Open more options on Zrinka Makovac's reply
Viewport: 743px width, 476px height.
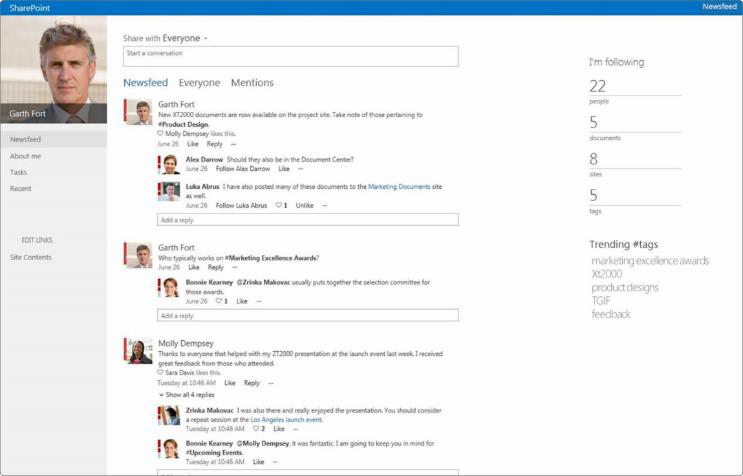pos(296,429)
